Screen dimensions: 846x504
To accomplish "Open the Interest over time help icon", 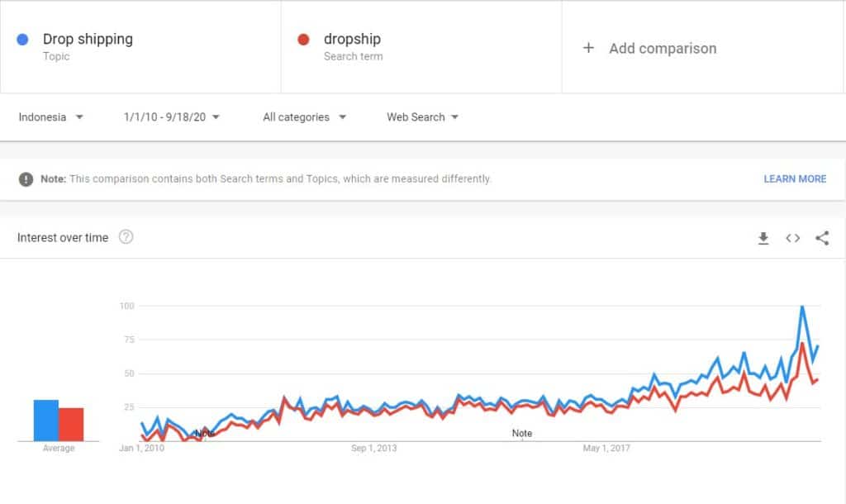I will click(126, 237).
